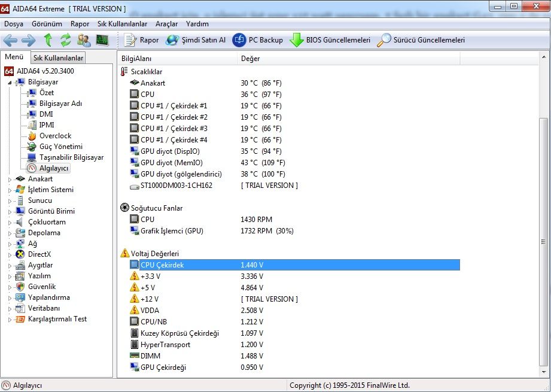The height and width of the screenshot is (392, 551).
Task: Expand the Görüntü Birimi node
Action: point(10,212)
